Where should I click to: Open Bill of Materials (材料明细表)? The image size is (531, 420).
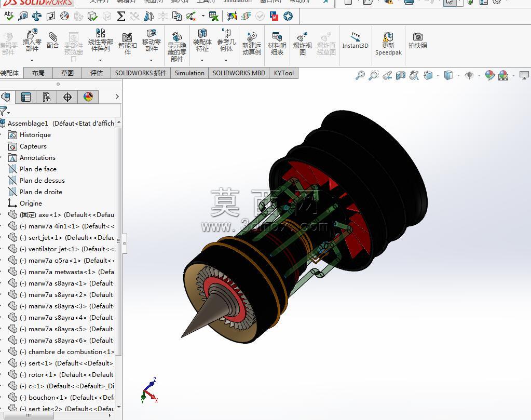pos(277,44)
